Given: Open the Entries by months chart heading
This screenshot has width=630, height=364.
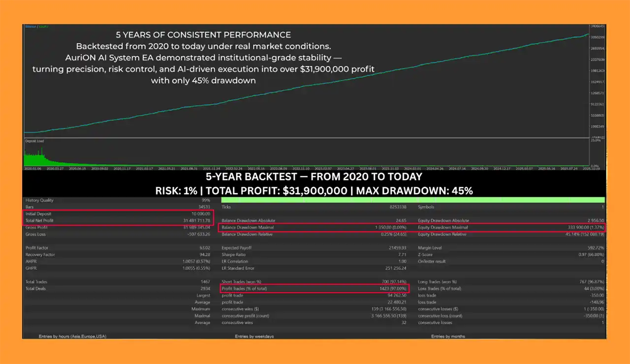Looking at the screenshot, I should [x=448, y=336].
